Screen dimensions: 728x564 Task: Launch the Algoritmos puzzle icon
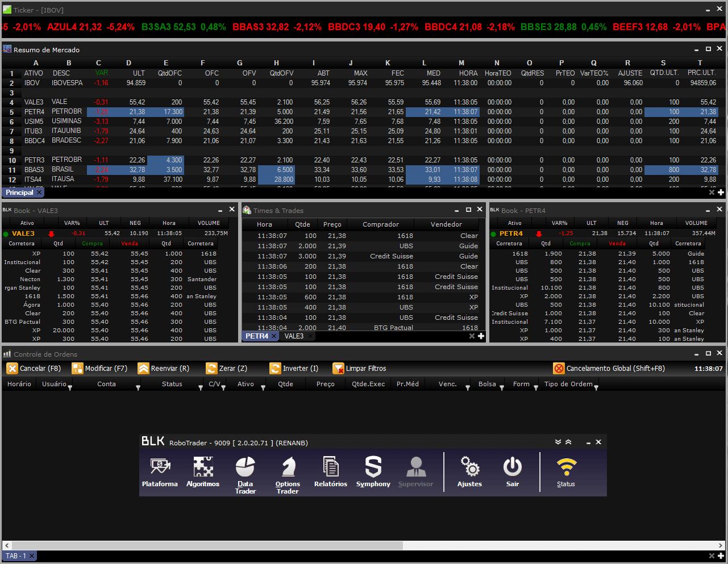(203, 472)
